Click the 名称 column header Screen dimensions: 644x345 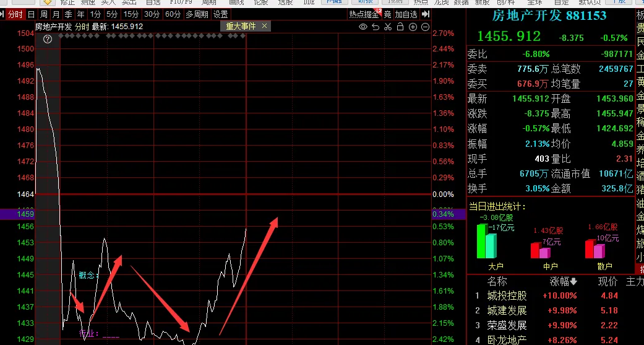pyautogui.click(x=497, y=282)
